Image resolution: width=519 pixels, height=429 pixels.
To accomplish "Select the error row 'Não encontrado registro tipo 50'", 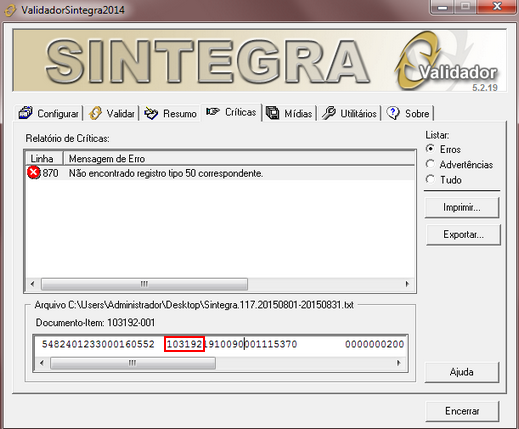I will [x=220, y=173].
